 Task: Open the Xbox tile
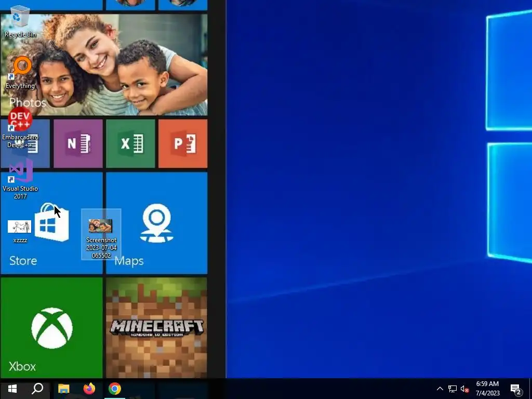point(51,328)
